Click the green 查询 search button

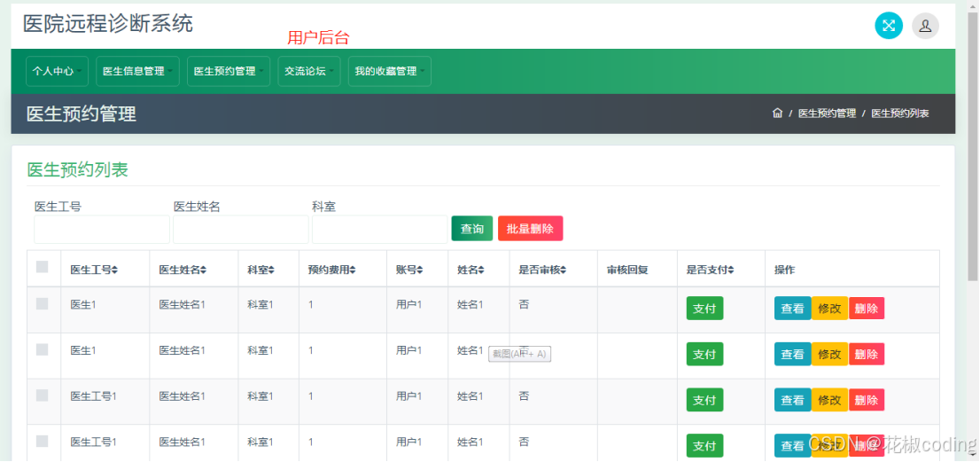point(472,229)
